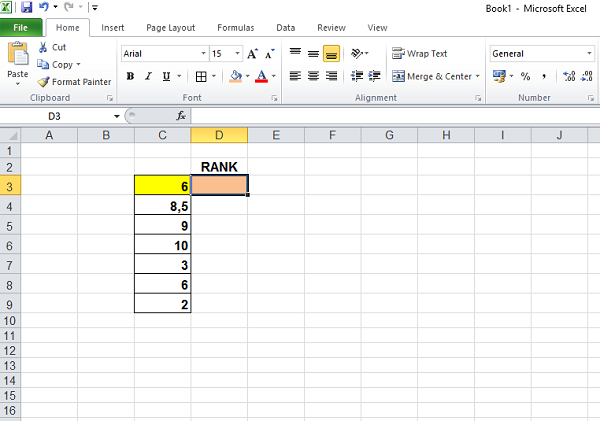The image size is (600, 421).
Task: Click the Increase Font Size icon
Action: coord(252,54)
